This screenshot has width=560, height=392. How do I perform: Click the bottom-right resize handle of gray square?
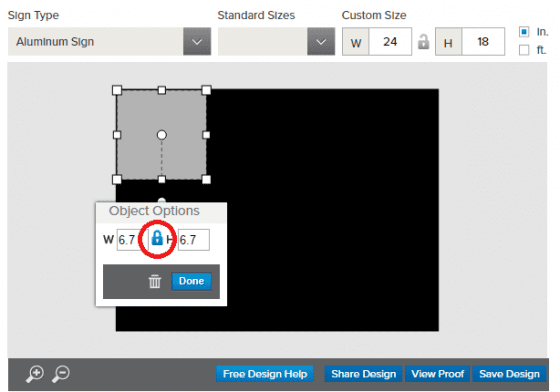(x=206, y=179)
